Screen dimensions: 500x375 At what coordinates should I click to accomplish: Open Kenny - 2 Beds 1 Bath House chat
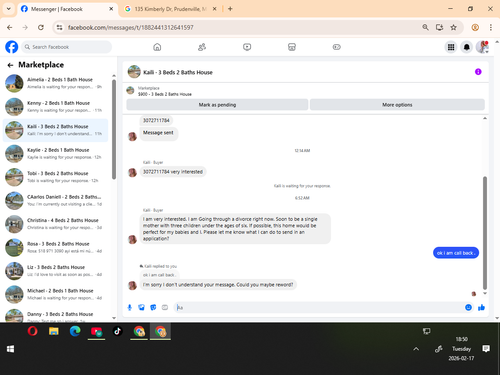56,107
